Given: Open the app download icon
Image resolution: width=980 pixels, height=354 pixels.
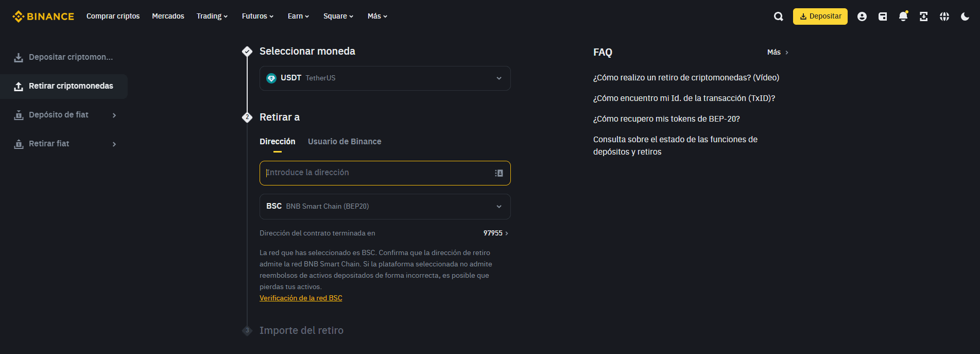Looking at the screenshot, I should 924,16.
